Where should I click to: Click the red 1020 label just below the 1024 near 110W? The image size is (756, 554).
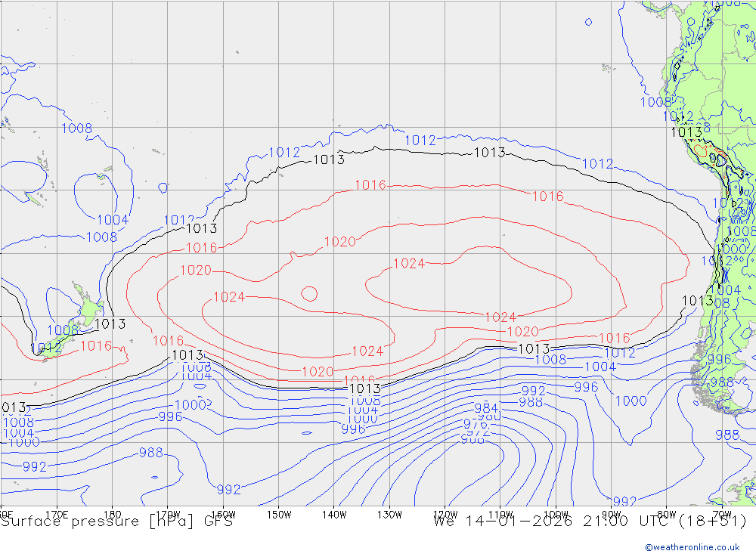(523, 332)
